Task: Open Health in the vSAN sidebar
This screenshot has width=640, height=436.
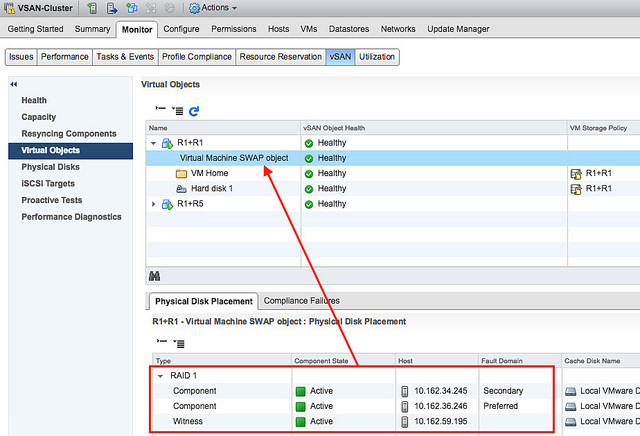Action: [x=34, y=100]
